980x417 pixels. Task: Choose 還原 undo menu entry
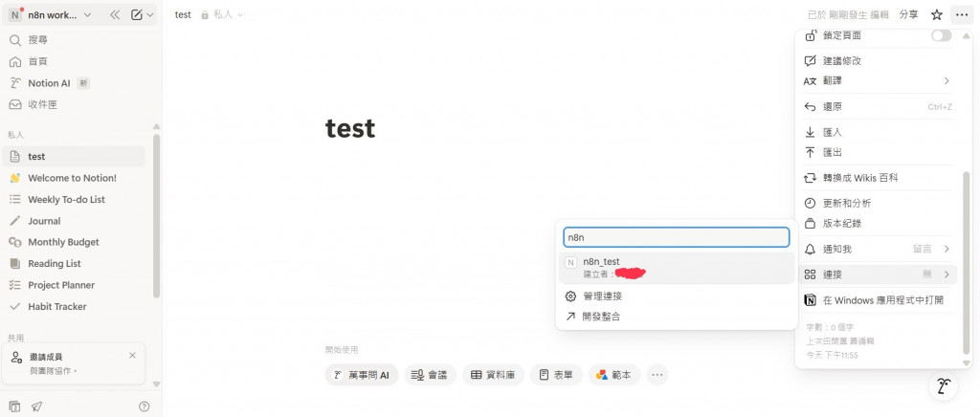[877, 107]
